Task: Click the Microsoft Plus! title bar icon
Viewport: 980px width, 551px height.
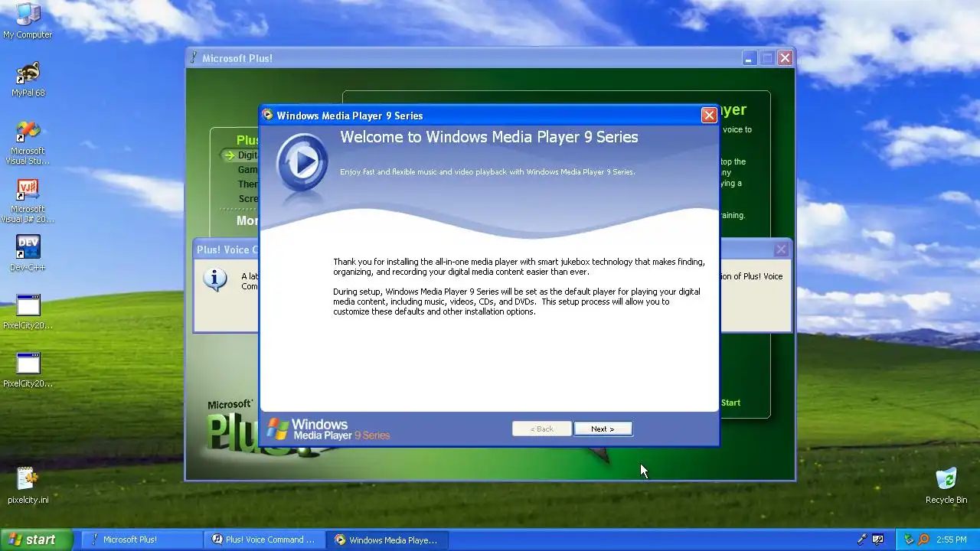Action: pos(194,57)
